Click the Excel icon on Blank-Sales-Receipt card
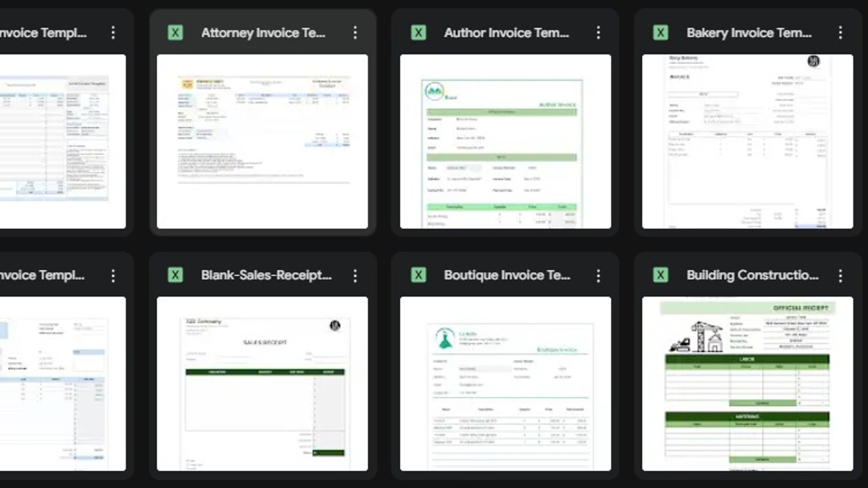The height and width of the screenshot is (488, 868). point(175,275)
